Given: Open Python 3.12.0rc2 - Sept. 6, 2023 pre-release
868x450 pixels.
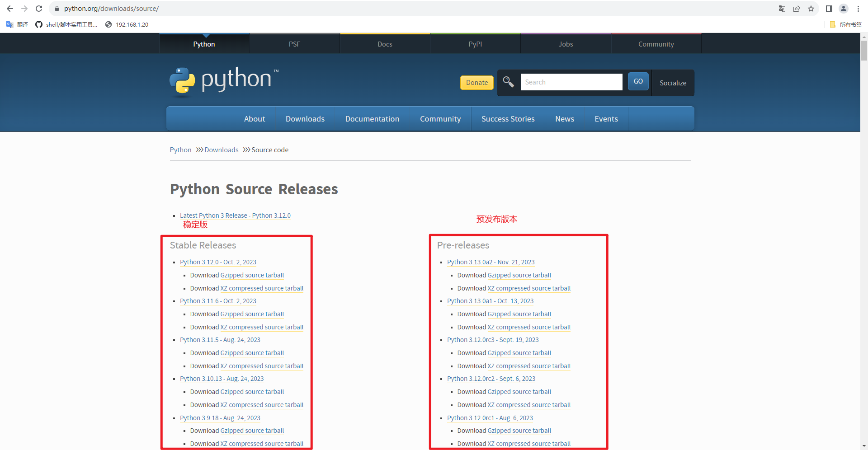Looking at the screenshot, I should click(x=491, y=379).
